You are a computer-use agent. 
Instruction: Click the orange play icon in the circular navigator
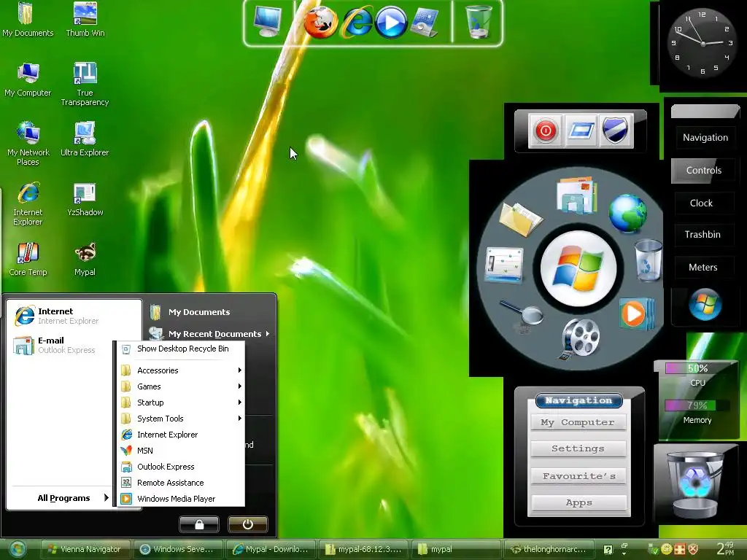click(636, 314)
